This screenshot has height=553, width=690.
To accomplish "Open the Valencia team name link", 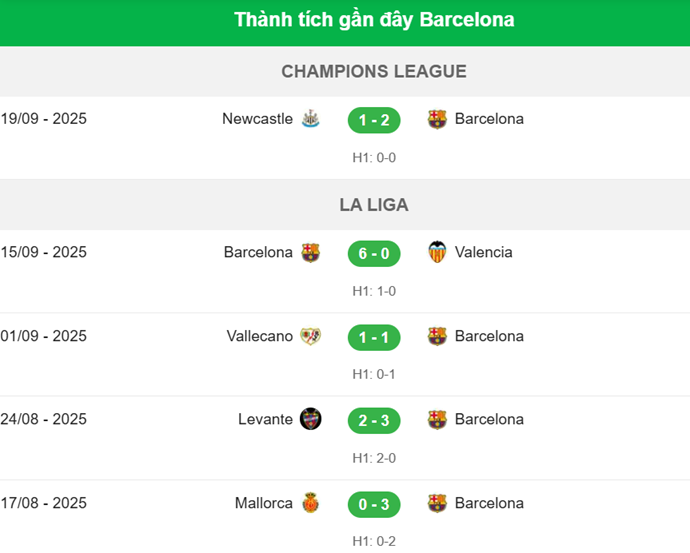I will [483, 252].
